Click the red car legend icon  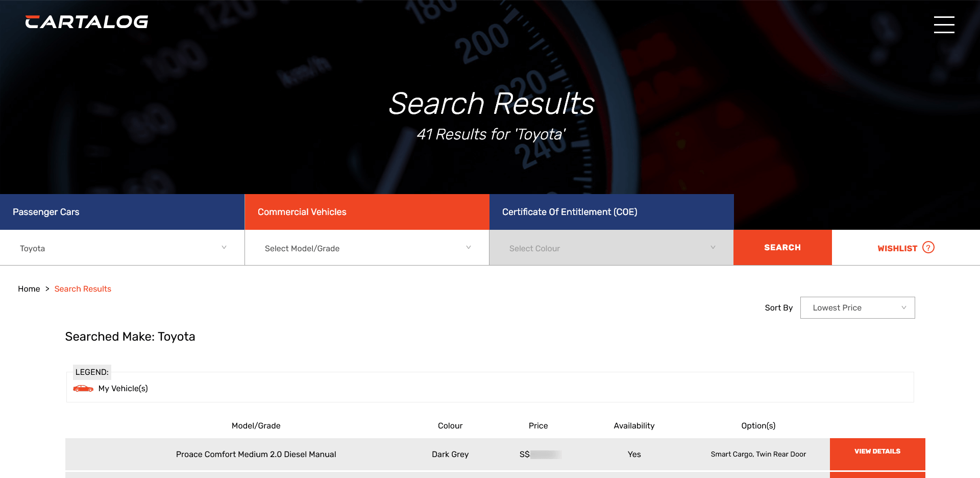pos(83,389)
